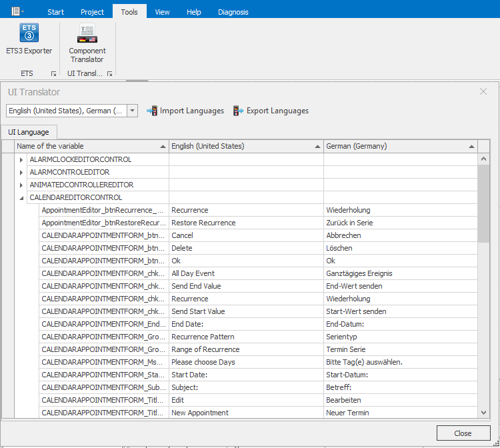Click the scrollbar up arrow

[483, 159]
